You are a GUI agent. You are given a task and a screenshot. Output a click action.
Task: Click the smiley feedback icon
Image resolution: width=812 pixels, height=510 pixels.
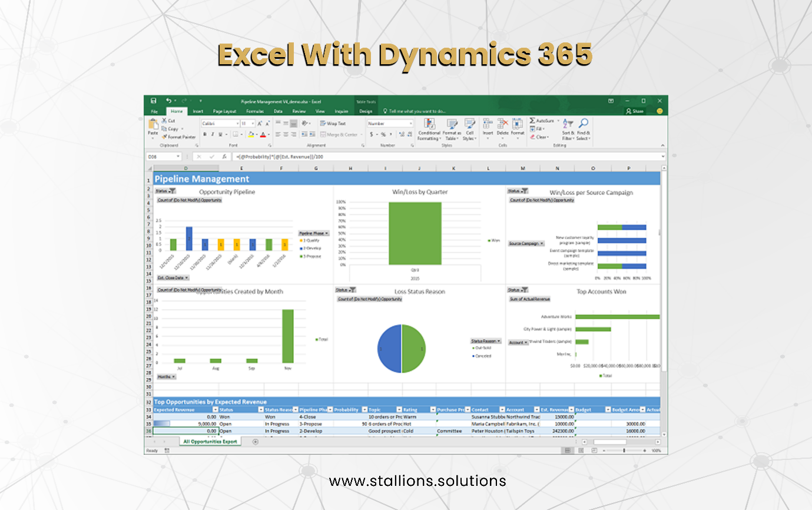659,111
